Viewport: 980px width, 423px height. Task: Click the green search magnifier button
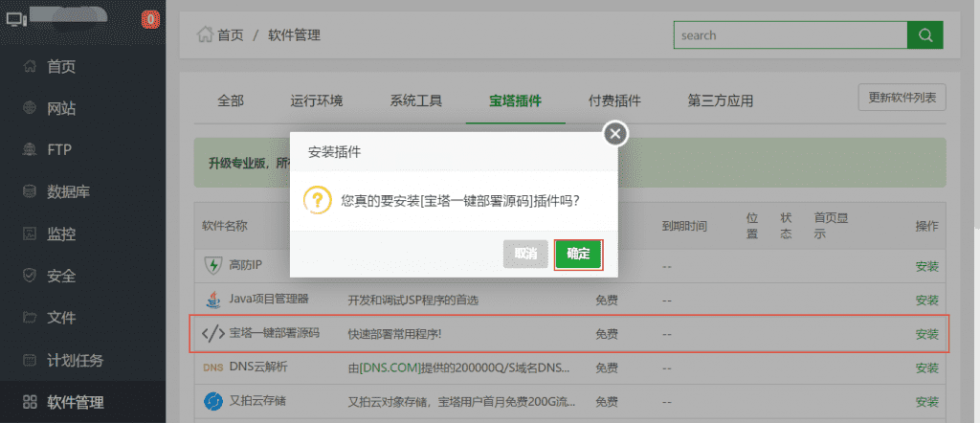pyautogui.click(x=924, y=34)
